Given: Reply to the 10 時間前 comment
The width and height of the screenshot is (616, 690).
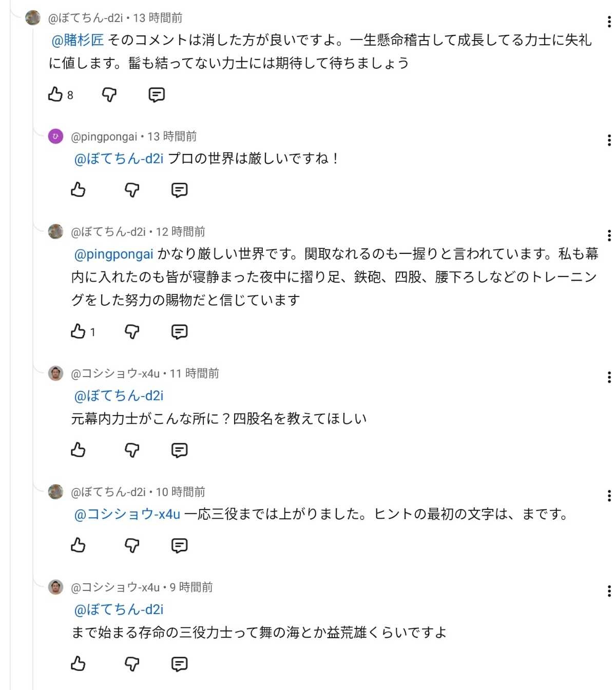Looking at the screenshot, I should [x=179, y=545].
